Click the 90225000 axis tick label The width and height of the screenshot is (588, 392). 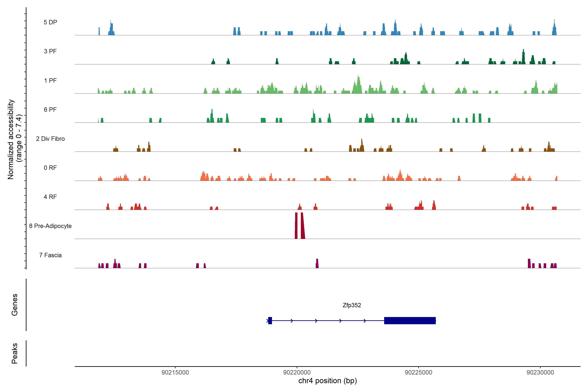(418, 373)
